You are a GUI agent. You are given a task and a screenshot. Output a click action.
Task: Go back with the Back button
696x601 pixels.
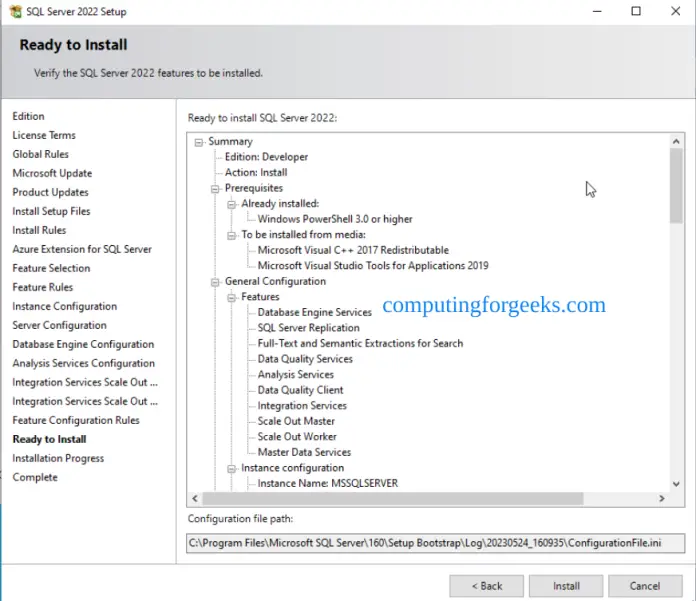486,585
